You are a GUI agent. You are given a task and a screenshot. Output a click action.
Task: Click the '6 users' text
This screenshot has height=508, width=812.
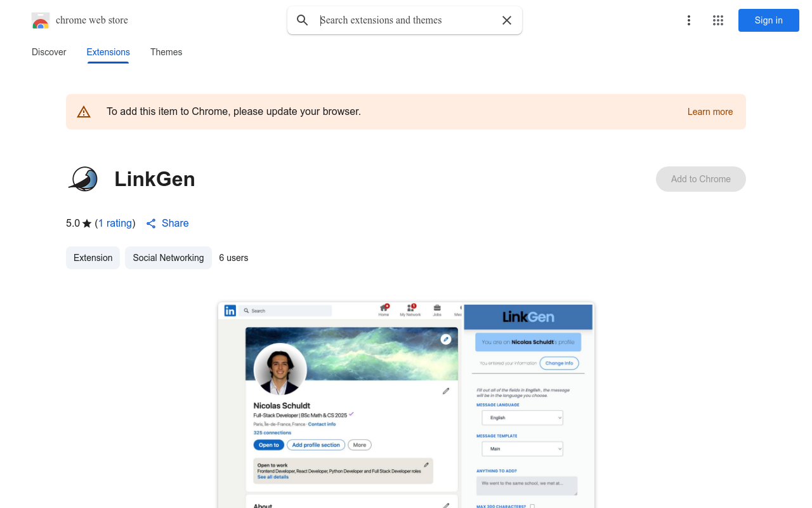pos(233,258)
